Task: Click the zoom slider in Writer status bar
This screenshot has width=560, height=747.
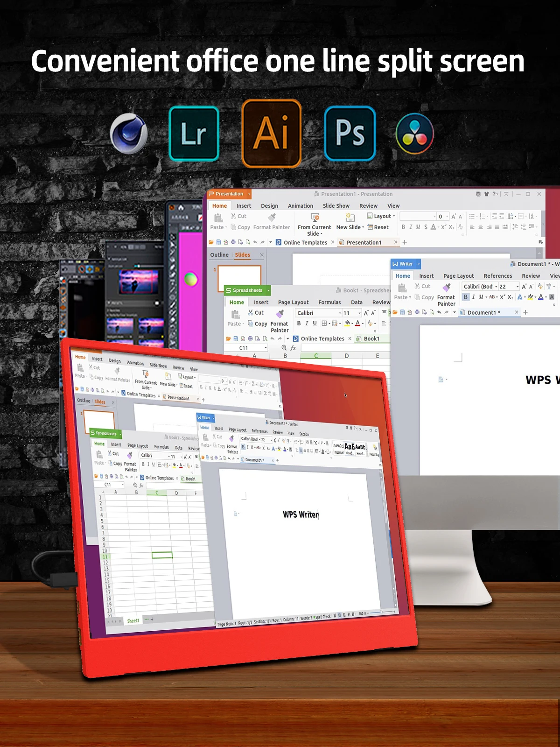Action: click(x=381, y=612)
